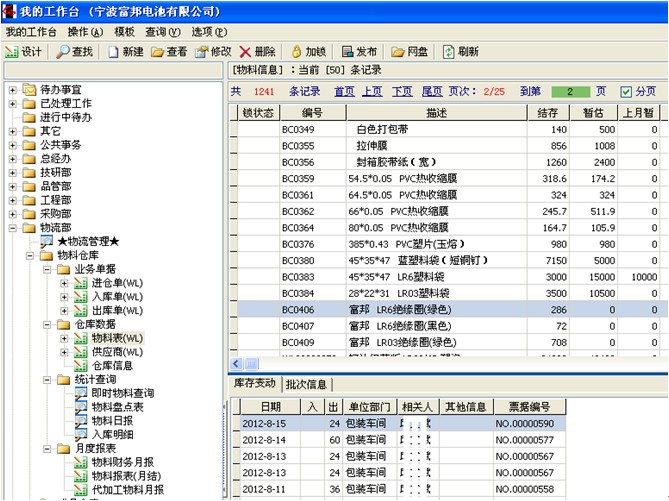Click the 发布 (Publish) toolbar icon

347,51
